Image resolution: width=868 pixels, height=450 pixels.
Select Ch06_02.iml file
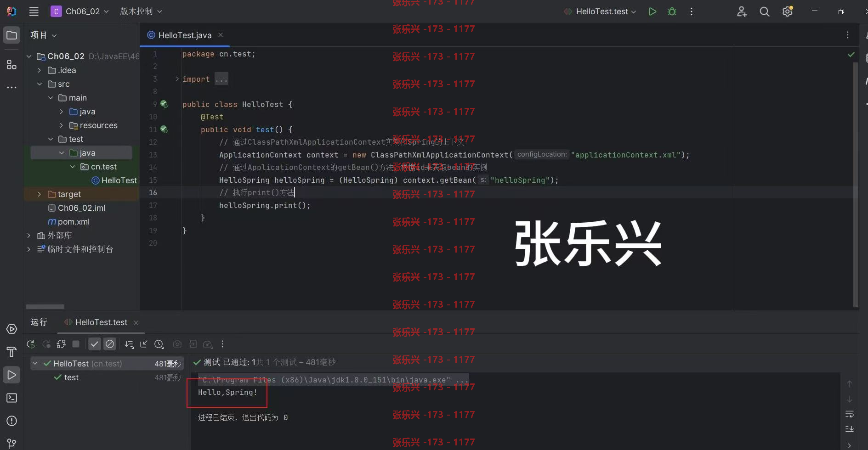pos(77,208)
